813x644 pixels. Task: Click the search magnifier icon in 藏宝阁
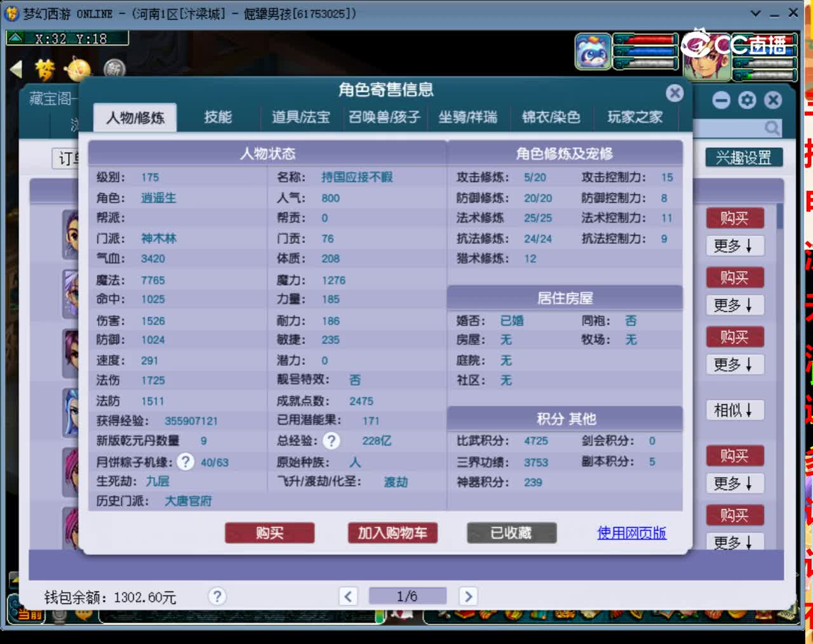tap(772, 128)
